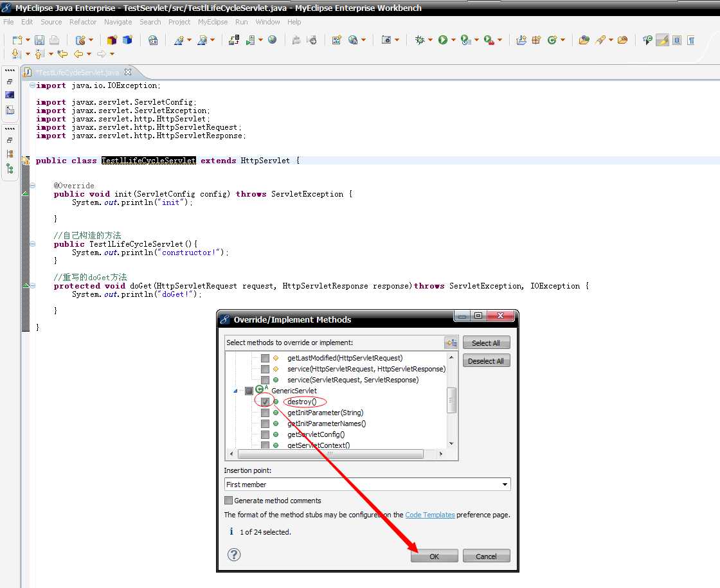Select the 'destroy()' method label
Viewport: 720px width, 588px height.
point(301,402)
